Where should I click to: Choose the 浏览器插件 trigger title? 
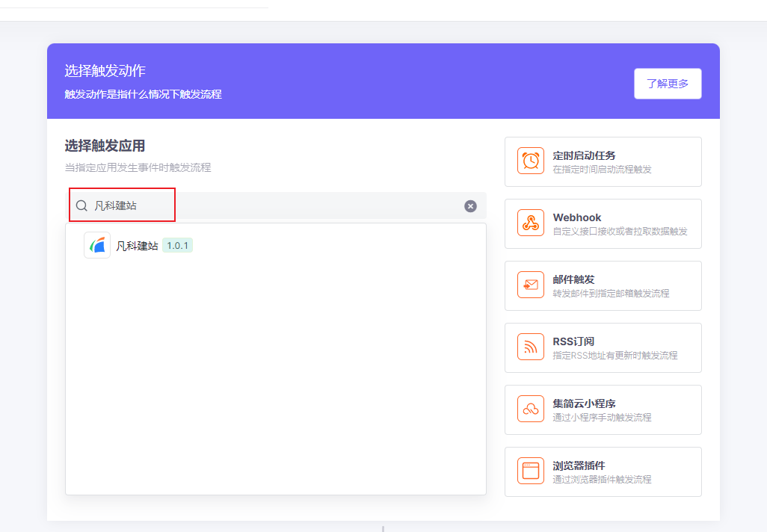click(579, 466)
